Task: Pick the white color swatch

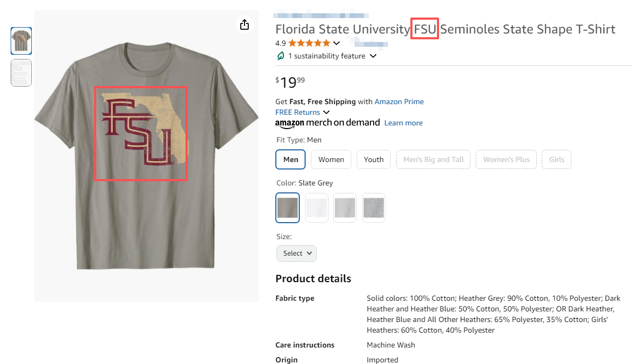Action: pyautogui.click(x=317, y=207)
